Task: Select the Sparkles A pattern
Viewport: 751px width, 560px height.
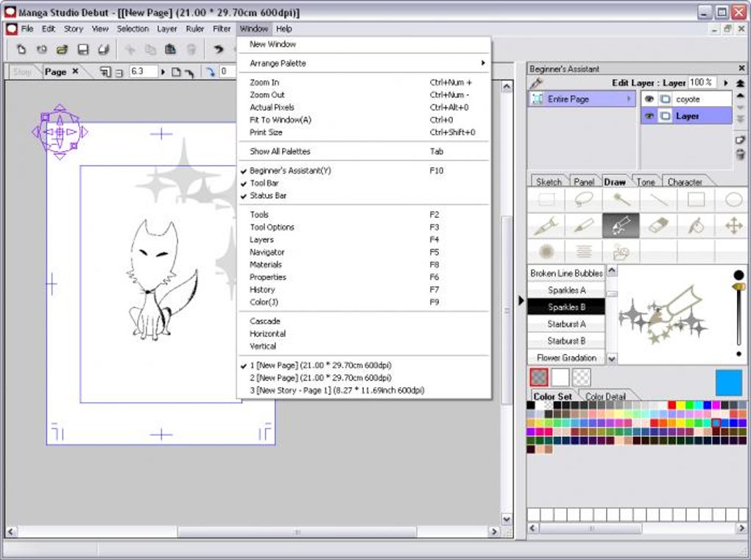Action: point(567,290)
